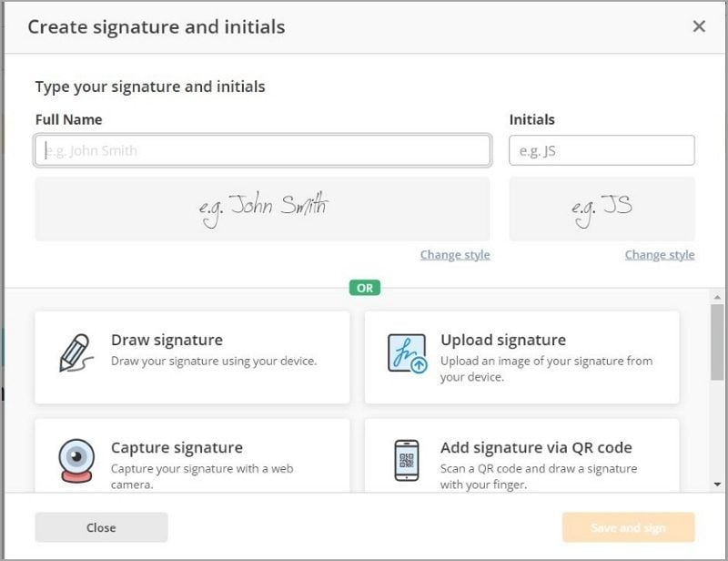Image resolution: width=728 pixels, height=561 pixels.
Task: Click the Upload signature image icon
Action: [407, 353]
